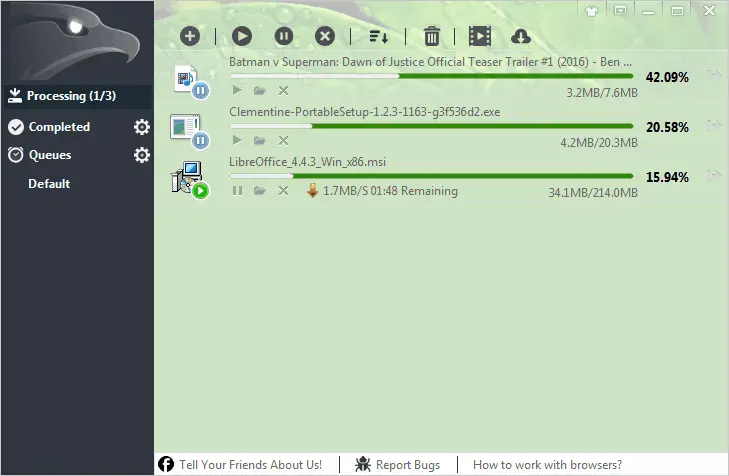Image resolution: width=729 pixels, height=476 pixels.
Task: Cancel downloads with toolbar X circle icon
Action: [x=325, y=36]
